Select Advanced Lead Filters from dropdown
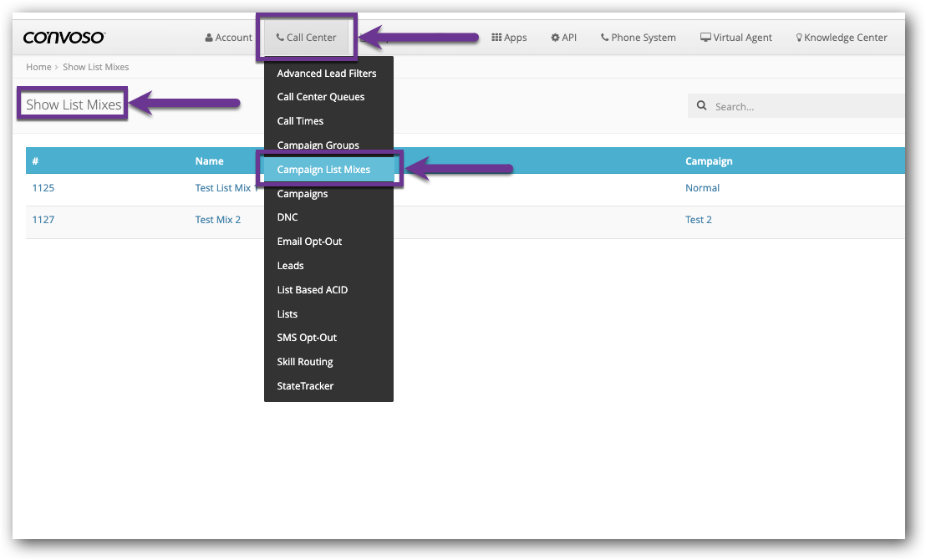This screenshot has width=926, height=560. pyautogui.click(x=328, y=74)
